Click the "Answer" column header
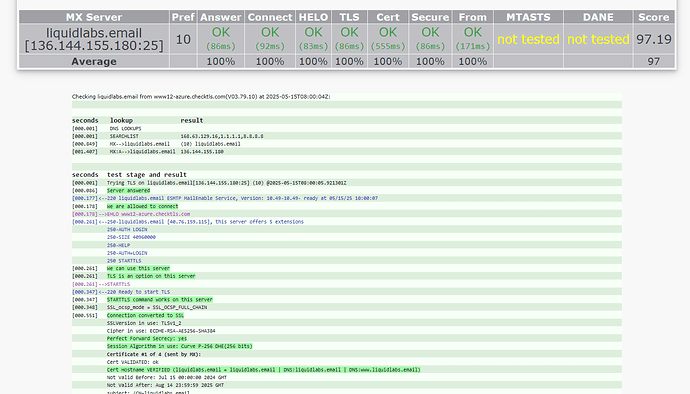690x394 pixels. [220, 17]
